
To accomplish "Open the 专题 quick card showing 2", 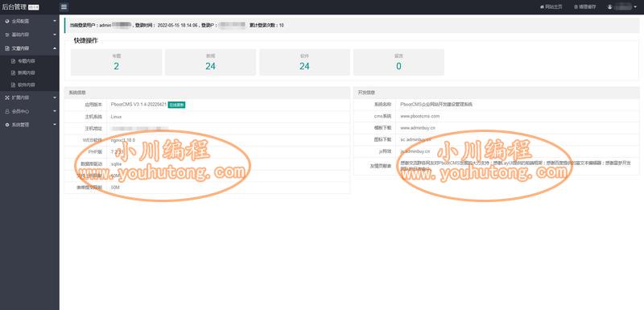I will point(116,62).
